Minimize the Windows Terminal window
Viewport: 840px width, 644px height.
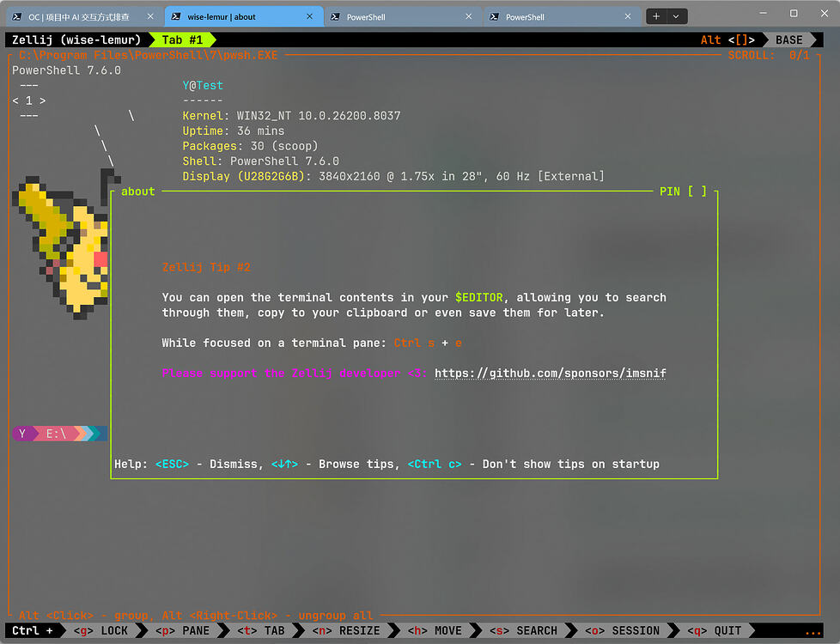[x=764, y=14]
